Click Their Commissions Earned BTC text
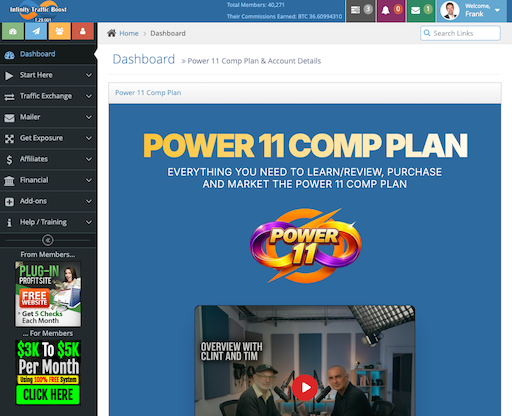512x416 pixels. pos(284,16)
